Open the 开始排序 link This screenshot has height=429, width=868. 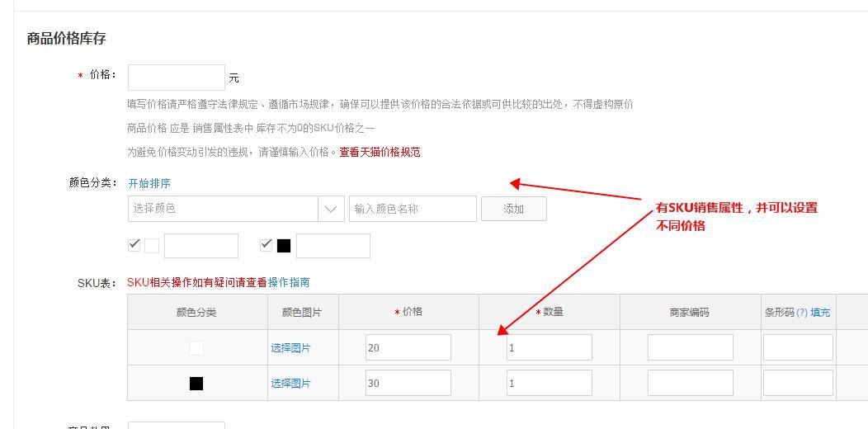click(x=149, y=183)
